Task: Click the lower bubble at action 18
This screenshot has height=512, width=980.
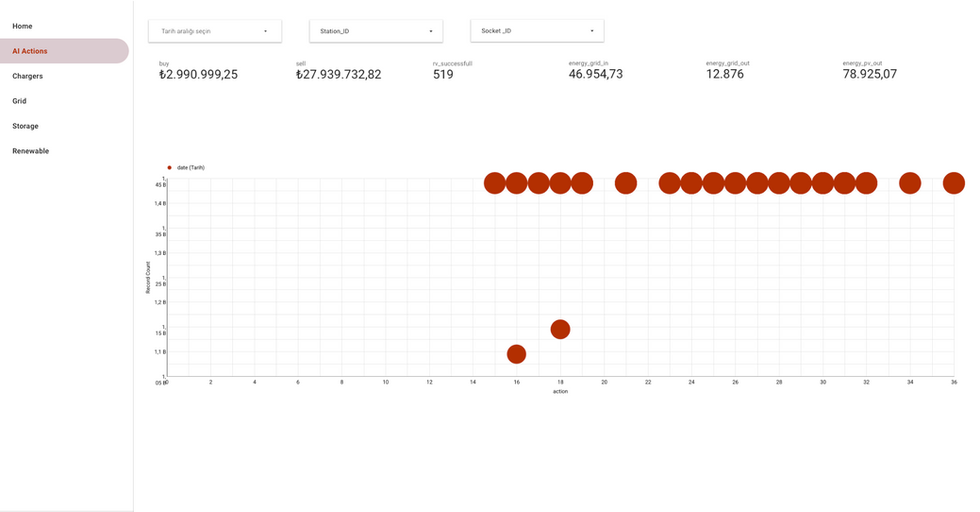Action: point(560,329)
